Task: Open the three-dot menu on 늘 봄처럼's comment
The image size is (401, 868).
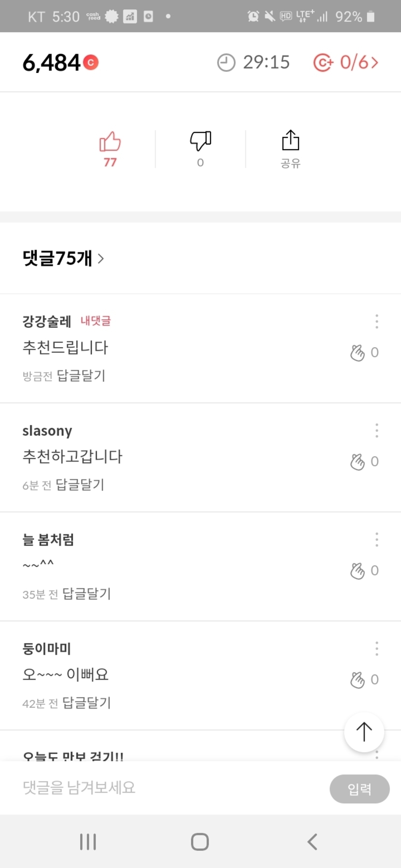Action: pos(376,540)
